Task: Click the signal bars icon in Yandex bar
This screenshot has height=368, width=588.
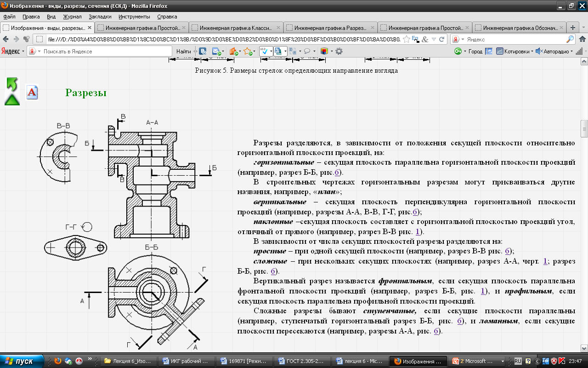Action: 579,52
